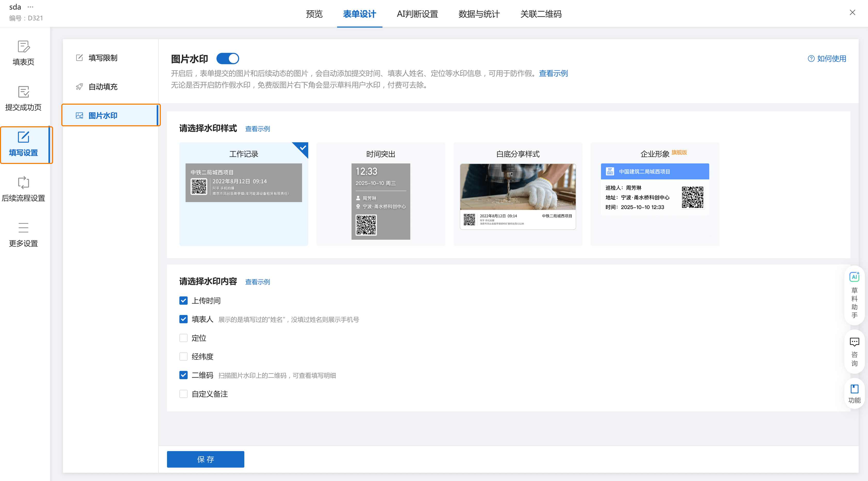The width and height of the screenshot is (868, 481).
Task: Open the 填表页 sidebar icon
Action: (23, 47)
